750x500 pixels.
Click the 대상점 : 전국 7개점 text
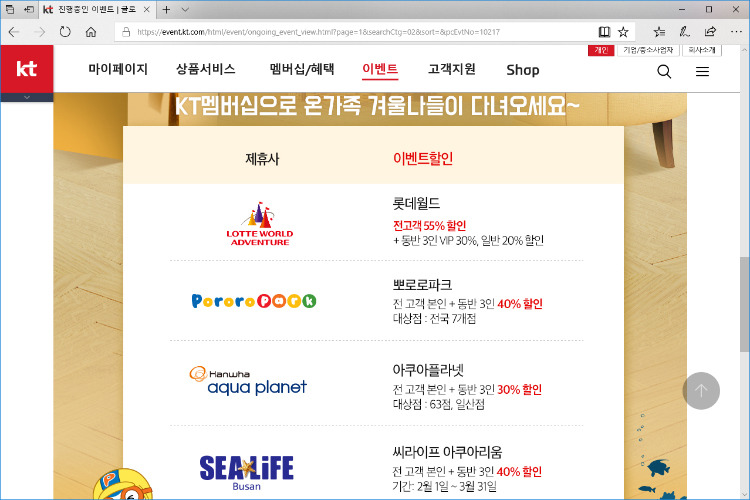pyautogui.click(x=434, y=319)
